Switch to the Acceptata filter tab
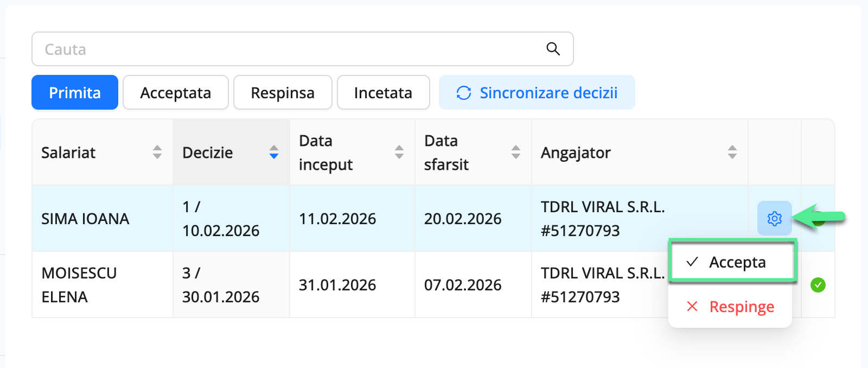The width and height of the screenshot is (868, 368). [175, 93]
